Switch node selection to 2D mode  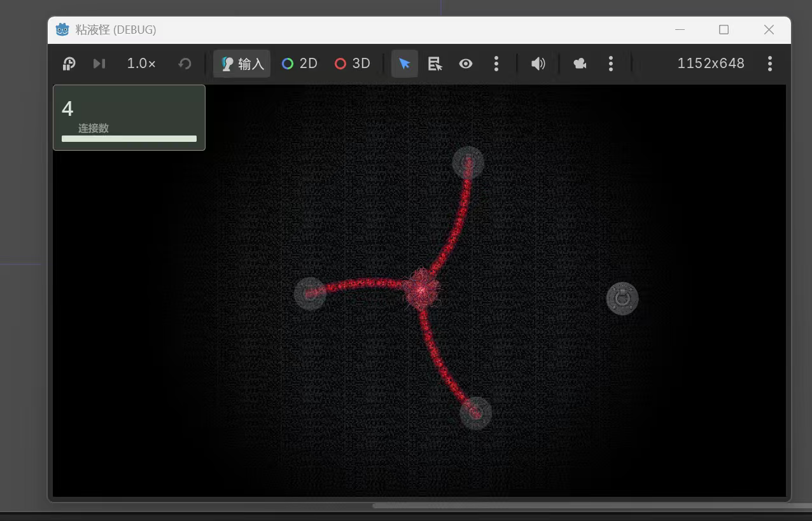coord(300,64)
